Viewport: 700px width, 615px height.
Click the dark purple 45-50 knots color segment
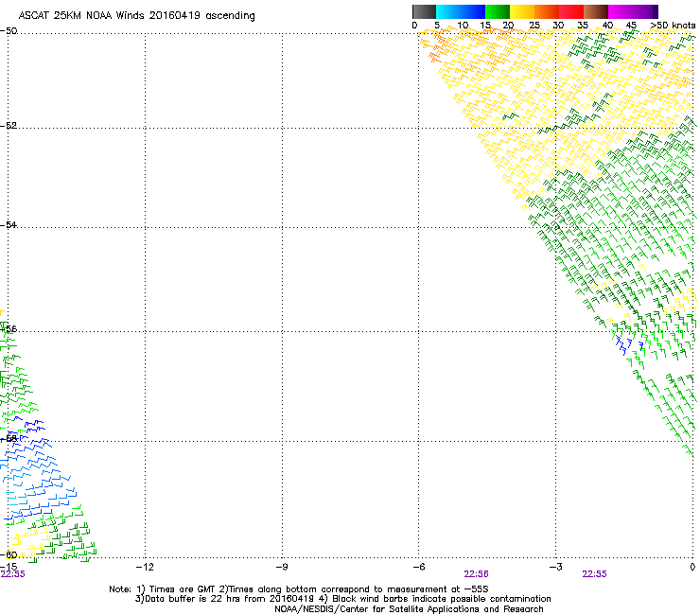click(645, 11)
